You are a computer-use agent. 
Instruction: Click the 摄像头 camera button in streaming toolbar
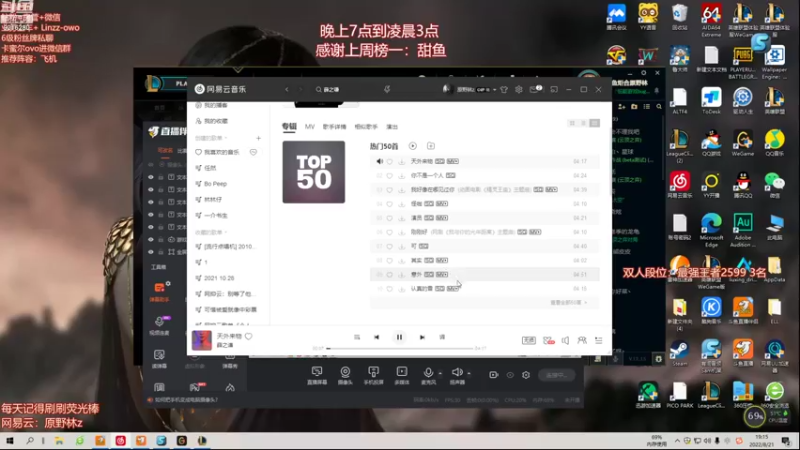pyautogui.click(x=345, y=375)
